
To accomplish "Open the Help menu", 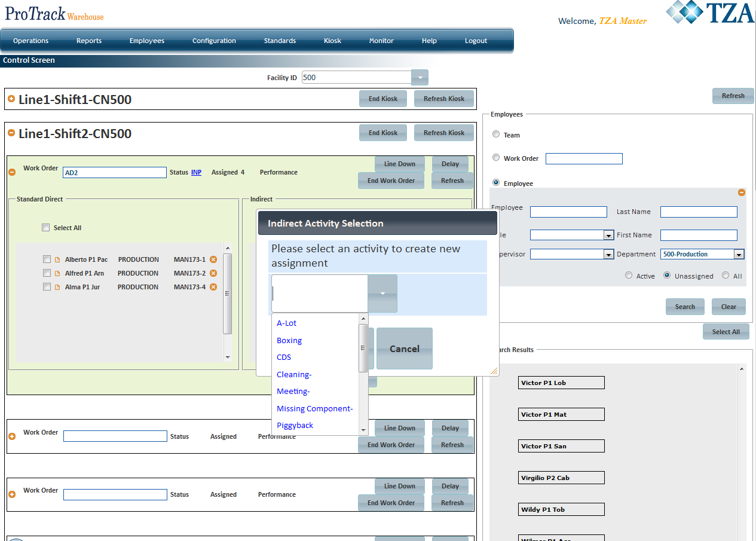I will click(429, 41).
